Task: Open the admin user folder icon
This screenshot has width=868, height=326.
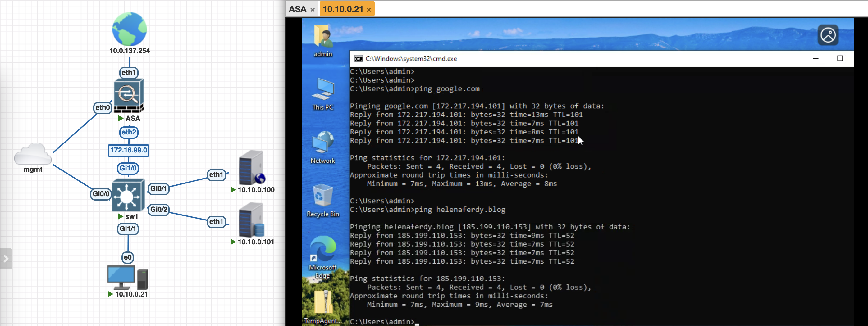Action: click(x=322, y=36)
